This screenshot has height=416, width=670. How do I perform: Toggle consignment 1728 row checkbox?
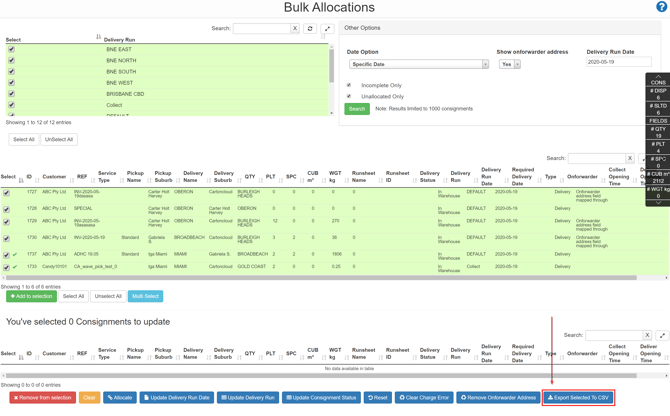click(6, 210)
